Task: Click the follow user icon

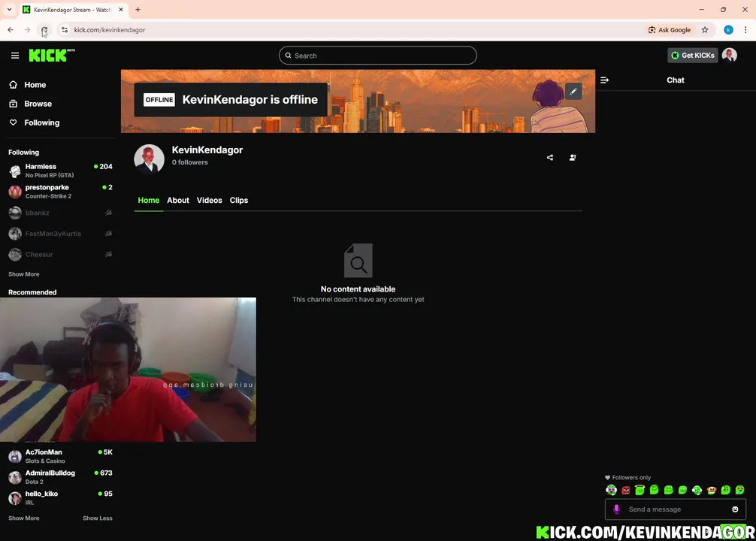Action: 573,158
